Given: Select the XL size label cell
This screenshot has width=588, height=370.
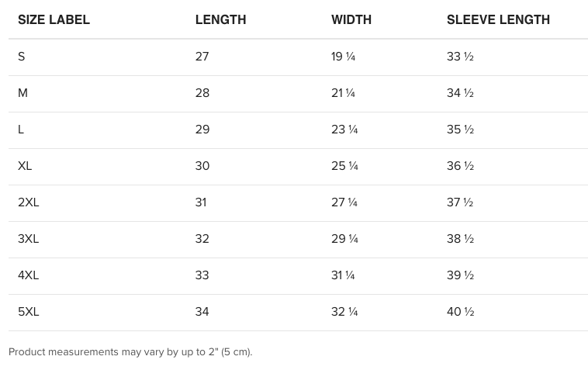Looking at the screenshot, I should coord(25,166).
